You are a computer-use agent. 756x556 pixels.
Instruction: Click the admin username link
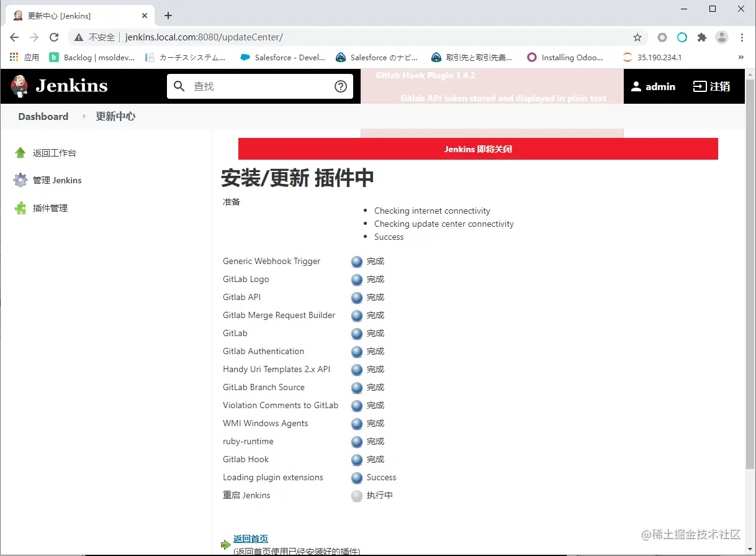tap(660, 87)
